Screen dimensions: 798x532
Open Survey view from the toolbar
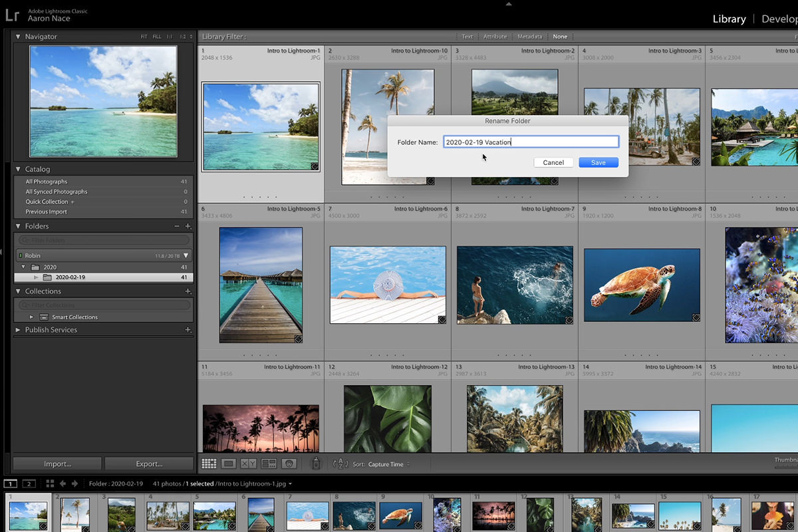[269, 464]
